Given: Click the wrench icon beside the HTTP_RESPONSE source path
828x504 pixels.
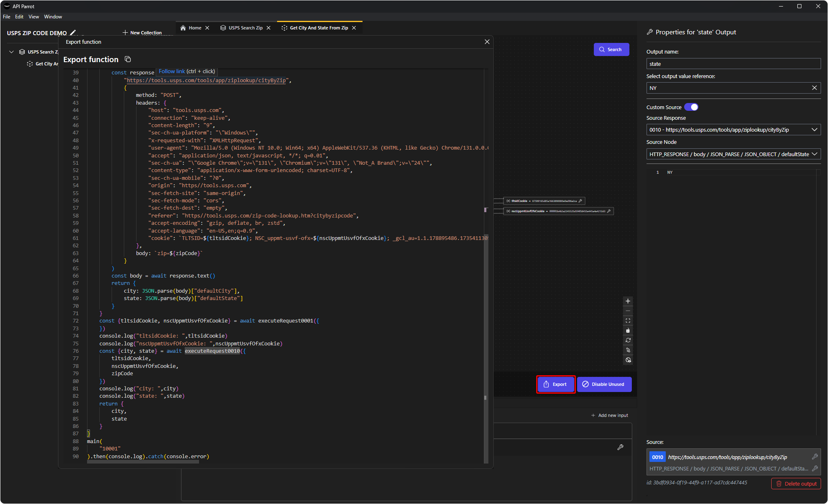Looking at the screenshot, I should [x=815, y=468].
